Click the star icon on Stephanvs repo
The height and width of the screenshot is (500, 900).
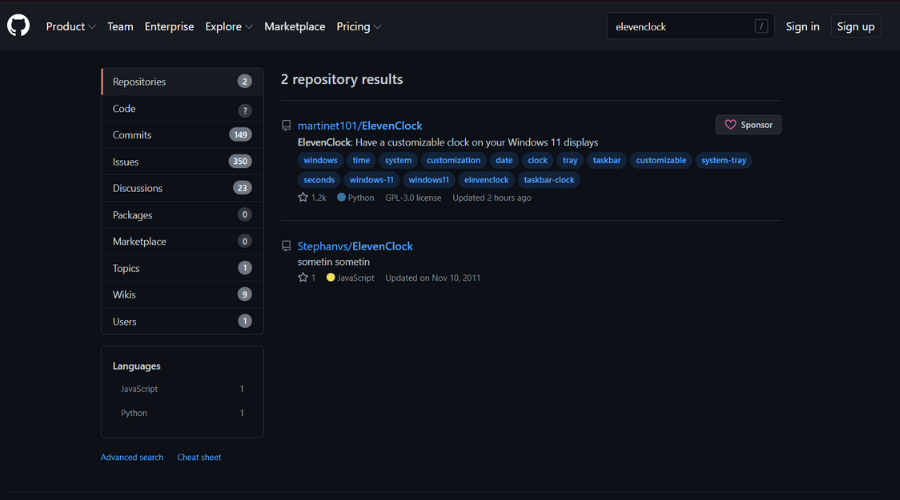click(x=303, y=278)
